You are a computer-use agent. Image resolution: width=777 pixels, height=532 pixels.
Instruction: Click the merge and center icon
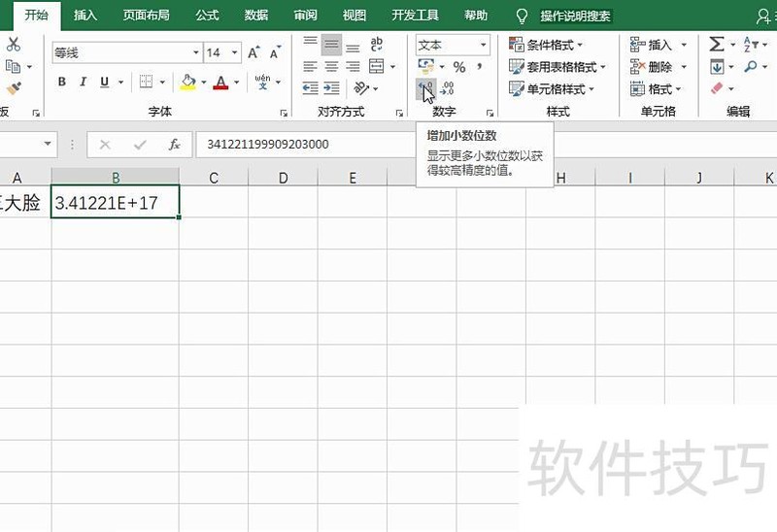pyautogui.click(x=377, y=67)
